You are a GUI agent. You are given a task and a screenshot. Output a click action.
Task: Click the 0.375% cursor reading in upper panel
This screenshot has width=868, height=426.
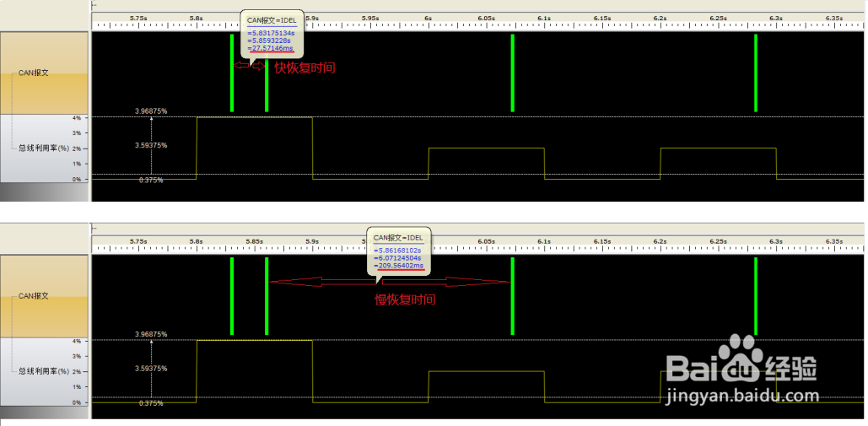coord(151,181)
